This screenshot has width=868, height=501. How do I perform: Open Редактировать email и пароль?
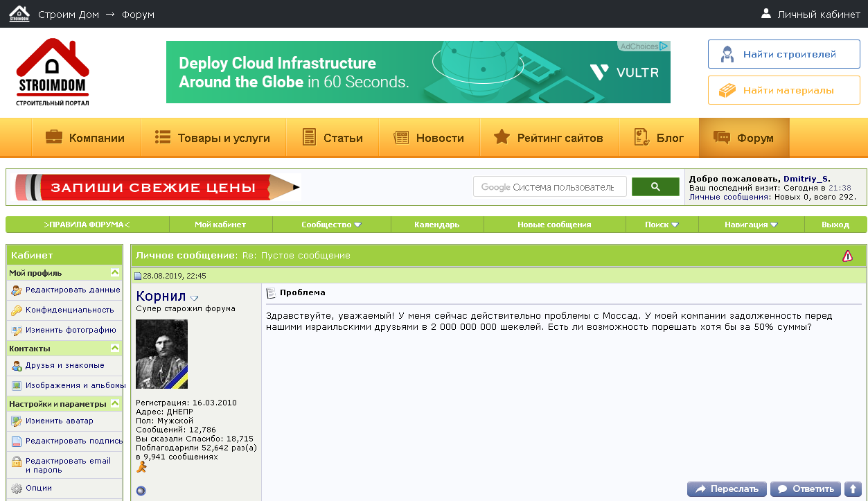[x=68, y=465]
